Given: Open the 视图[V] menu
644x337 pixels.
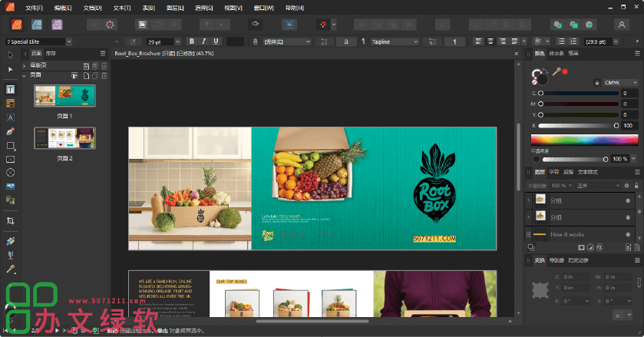Looking at the screenshot, I should [233, 8].
